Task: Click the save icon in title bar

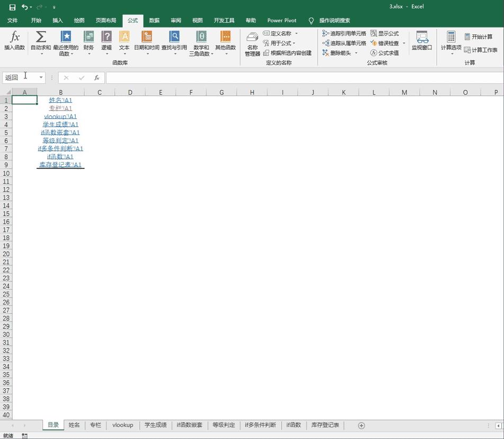Action: (x=12, y=7)
